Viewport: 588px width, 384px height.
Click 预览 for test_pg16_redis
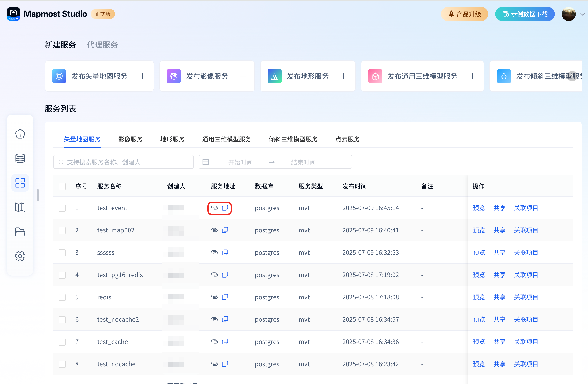coord(479,275)
